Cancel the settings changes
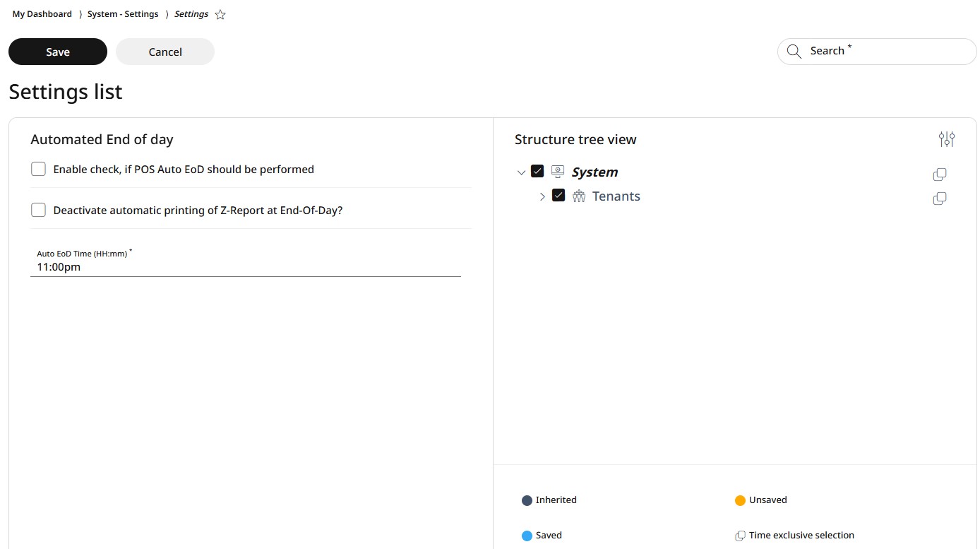The width and height of the screenshot is (980, 549). pyautogui.click(x=165, y=52)
